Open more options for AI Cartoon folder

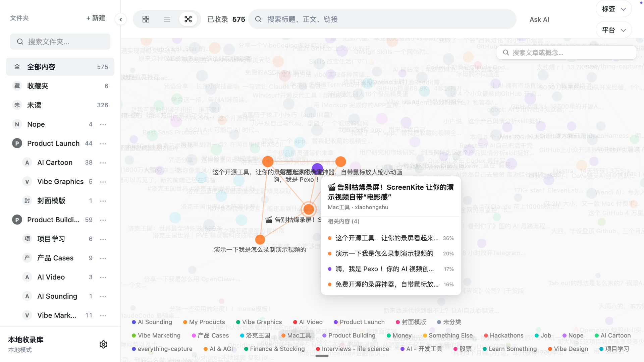tap(103, 163)
